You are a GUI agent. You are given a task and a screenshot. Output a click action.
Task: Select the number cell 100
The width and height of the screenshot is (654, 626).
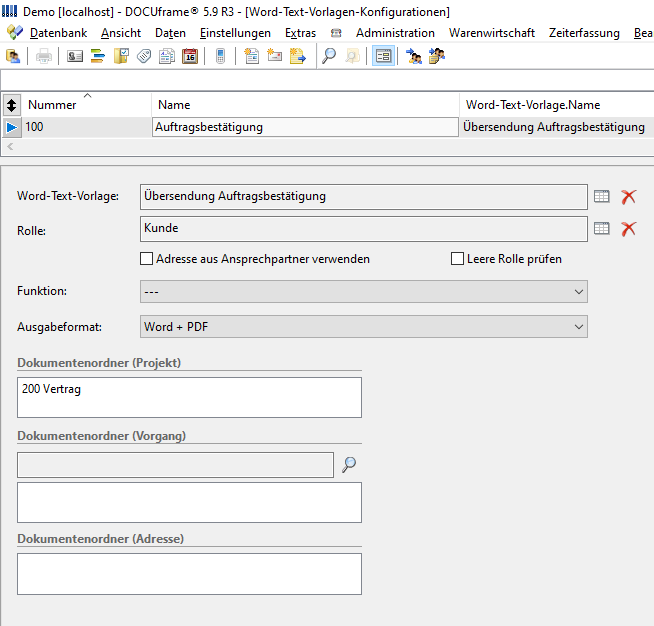point(86,127)
